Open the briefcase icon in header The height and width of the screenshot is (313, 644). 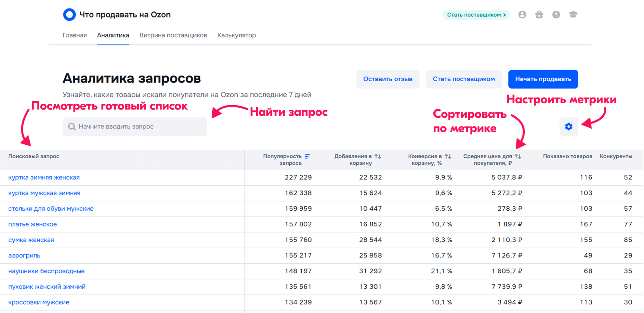(539, 15)
